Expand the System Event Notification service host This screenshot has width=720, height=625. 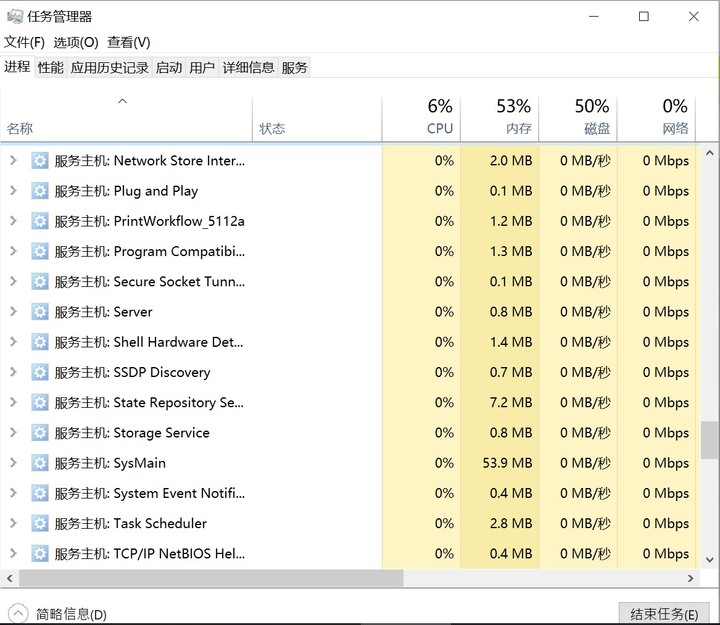13,493
